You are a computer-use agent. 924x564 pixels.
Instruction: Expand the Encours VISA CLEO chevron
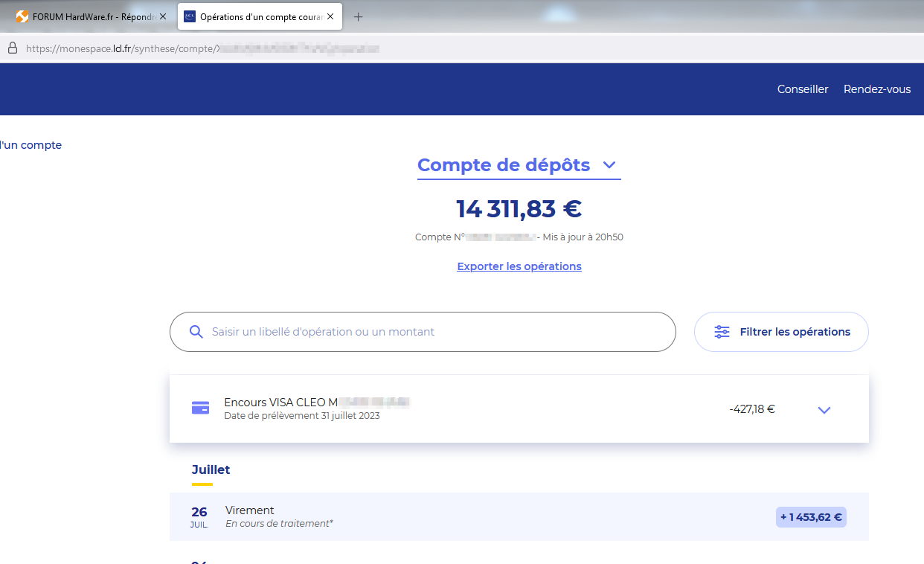tap(824, 409)
